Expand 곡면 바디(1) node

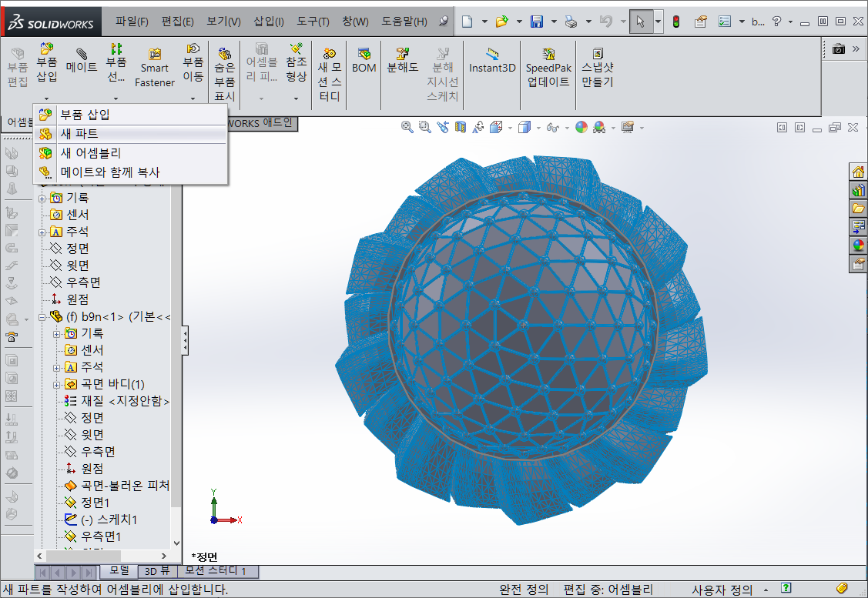(x=56, y=385)
